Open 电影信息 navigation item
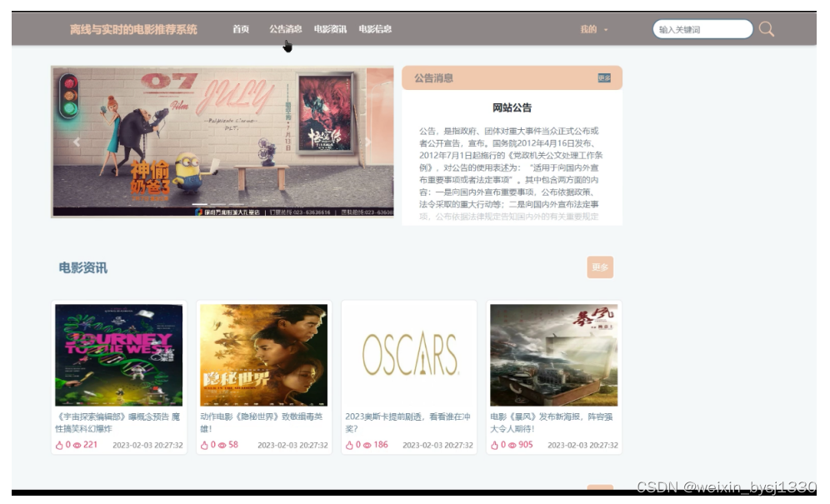The height and width of the screenshot is (504, 830). point(375,29)
